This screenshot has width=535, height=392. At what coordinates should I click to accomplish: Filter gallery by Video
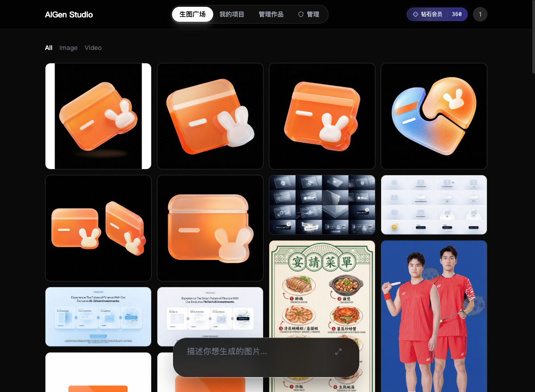(93, 48)
